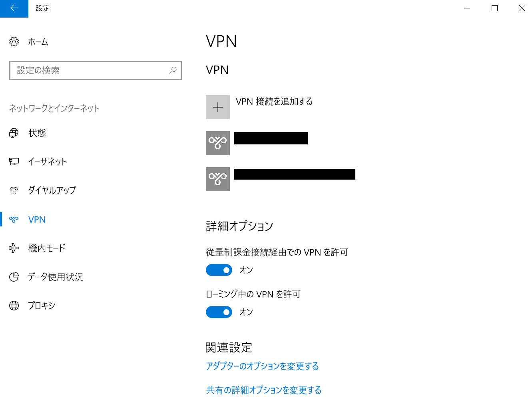Select the 状態 globe icon
The image size is (532, 406).
point(14,133)
